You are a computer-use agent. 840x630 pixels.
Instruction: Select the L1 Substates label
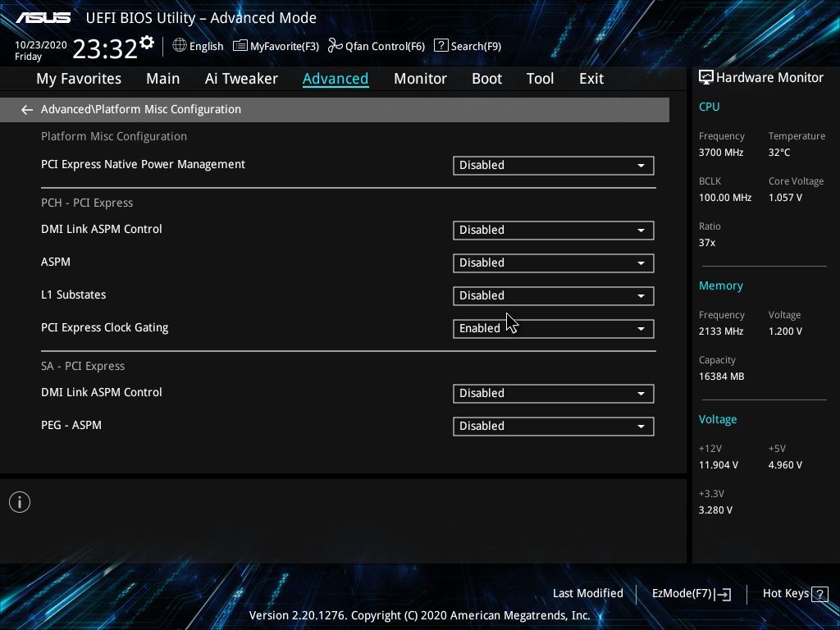point(73,294)
